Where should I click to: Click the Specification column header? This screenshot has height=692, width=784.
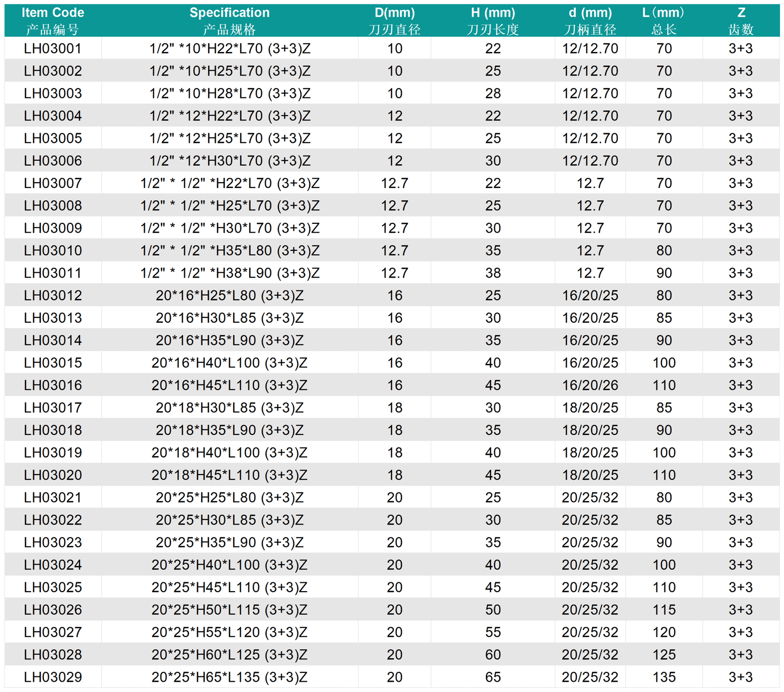pos(229,21)
